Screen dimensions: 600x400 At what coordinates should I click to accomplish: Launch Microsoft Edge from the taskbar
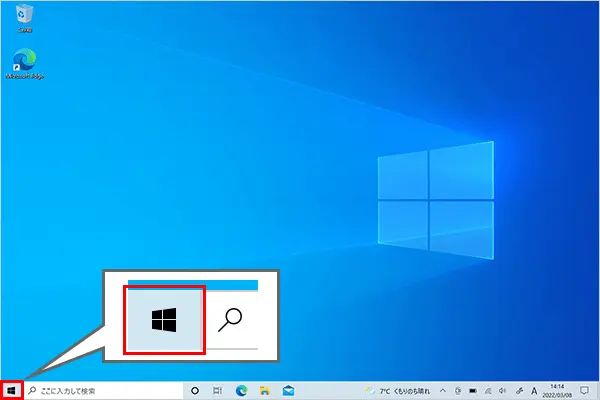[241, 391]
